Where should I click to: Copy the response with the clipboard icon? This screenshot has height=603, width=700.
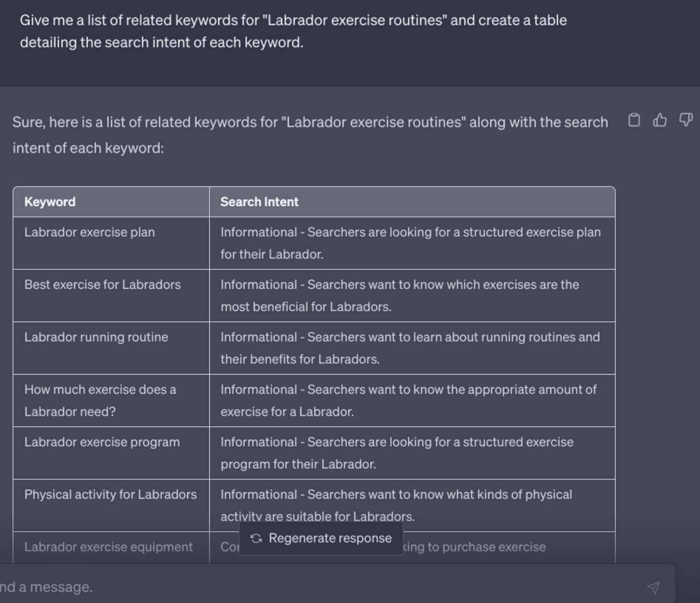pos(634,120)
